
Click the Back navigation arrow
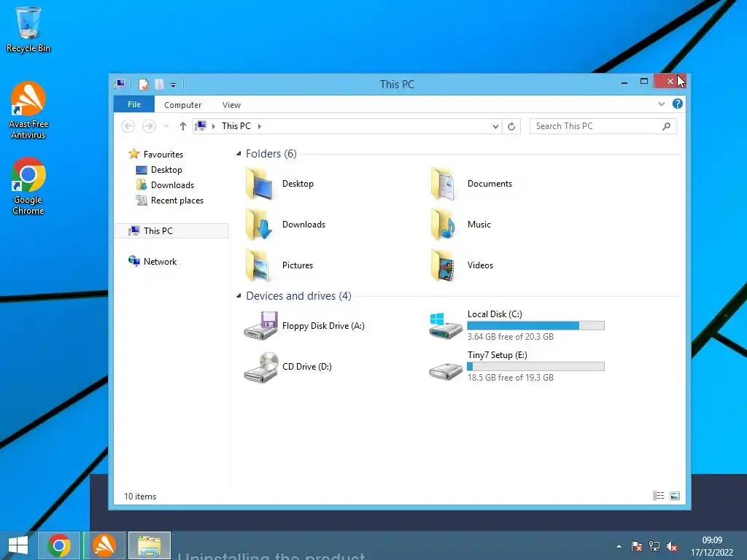128,126
